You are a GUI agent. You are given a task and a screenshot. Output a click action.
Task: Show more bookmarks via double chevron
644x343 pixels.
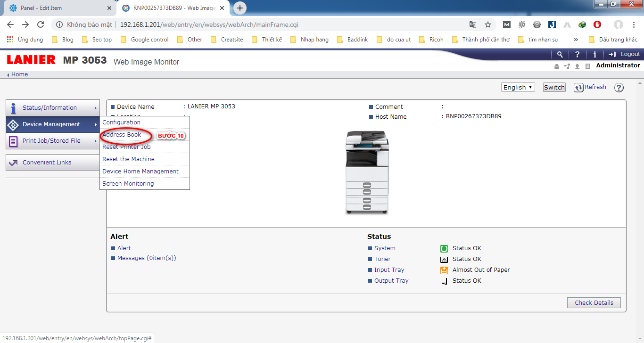coord(576,40)
